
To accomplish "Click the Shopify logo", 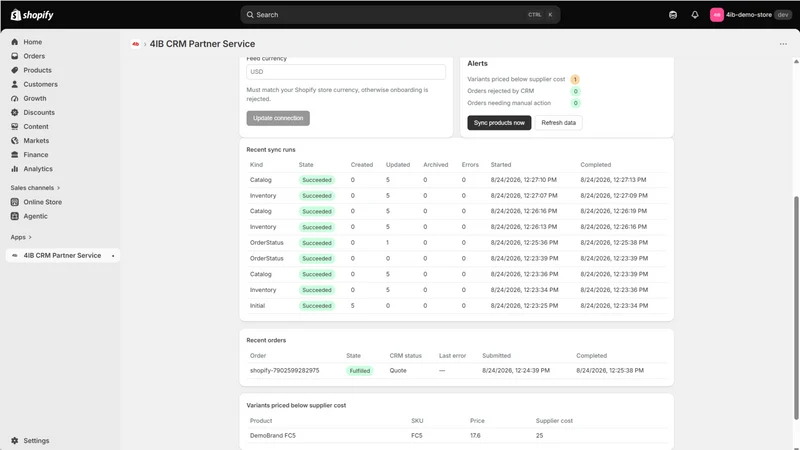I will tap(32, 15).
